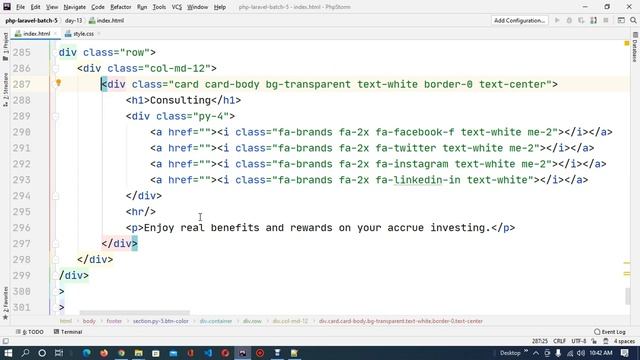Close the index.html tab
This screenshot has width=640, height=360.
click(x=56, y=34)
